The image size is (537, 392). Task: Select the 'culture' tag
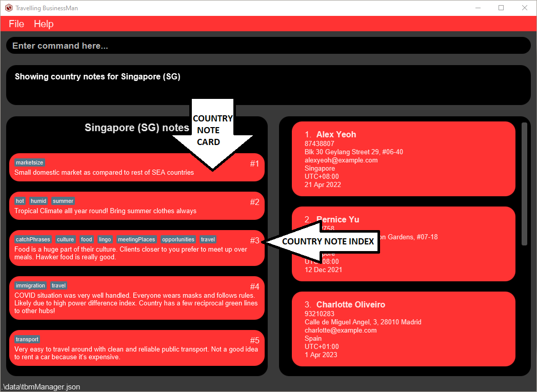(65, 239)
